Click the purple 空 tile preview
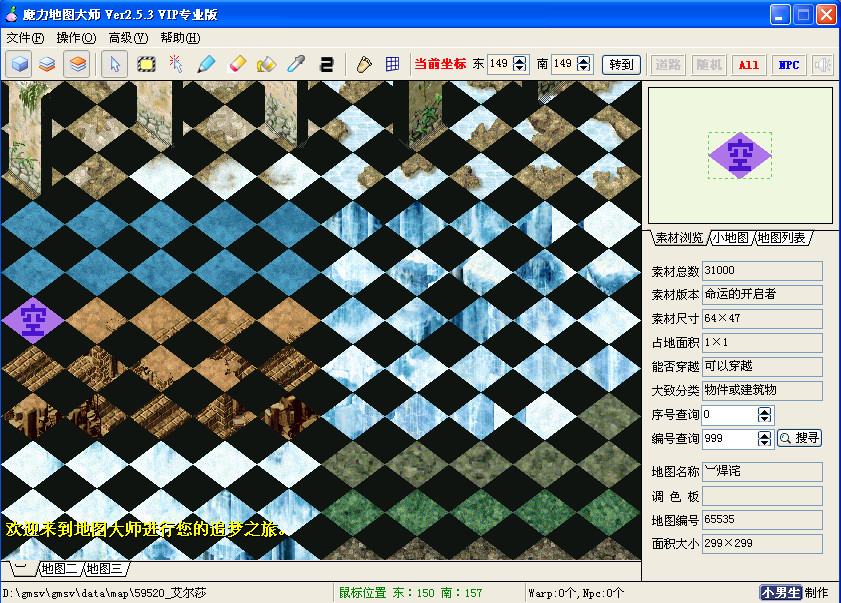Viewport: 841px width, 603px height. point(740,155)
